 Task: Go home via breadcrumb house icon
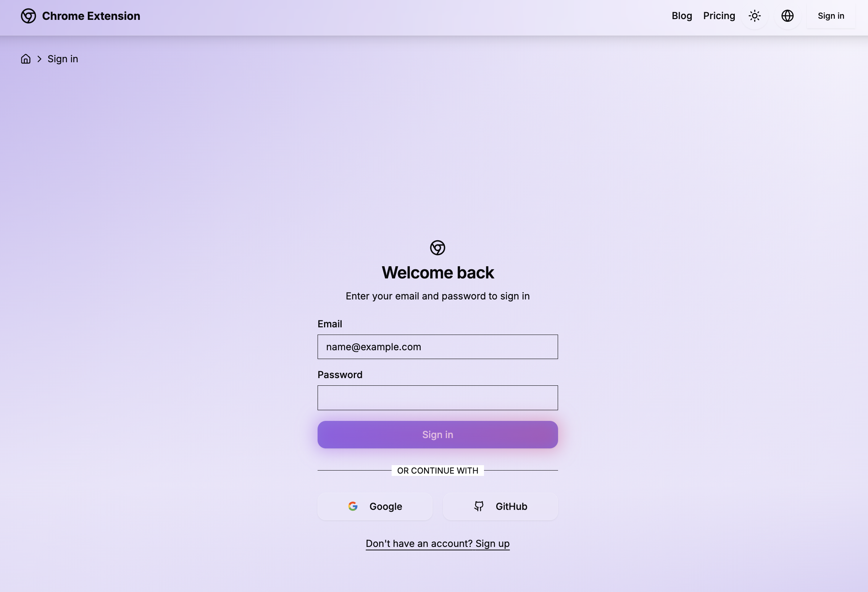(26, 59)
